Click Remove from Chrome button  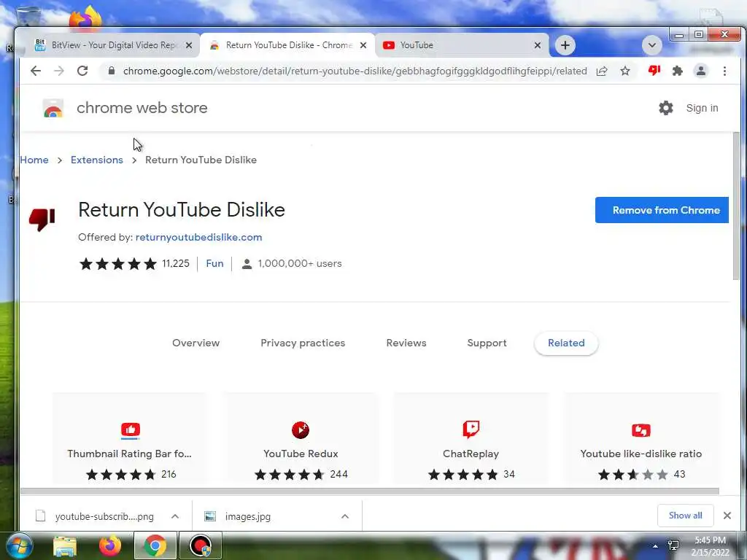662,210
